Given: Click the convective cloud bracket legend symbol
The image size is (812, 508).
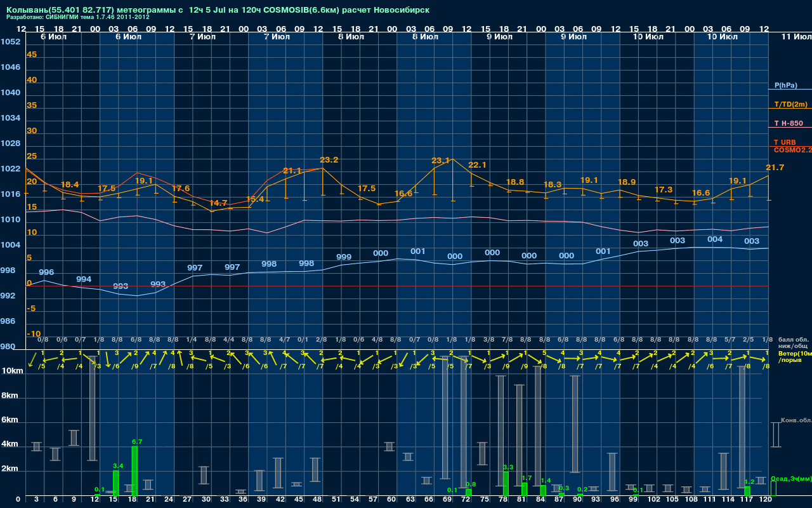Looking at the screenshot, I should pyautogui.click(x=775, y=435).
